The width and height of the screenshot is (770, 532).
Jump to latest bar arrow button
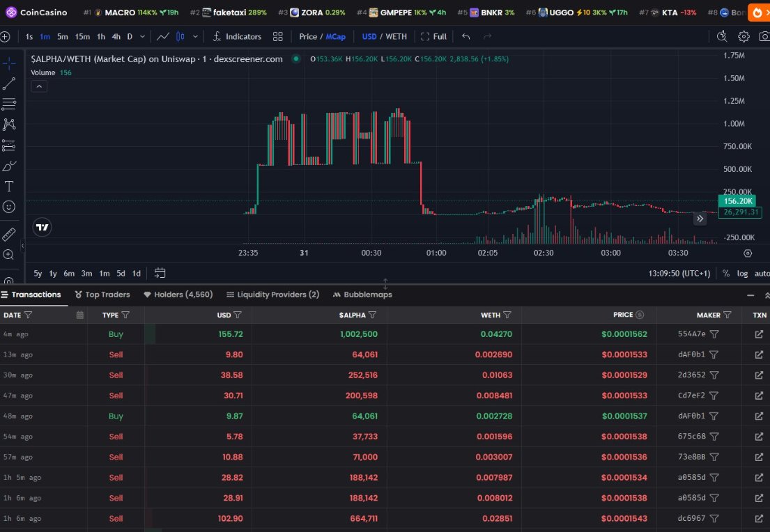[x=700, y=219]
